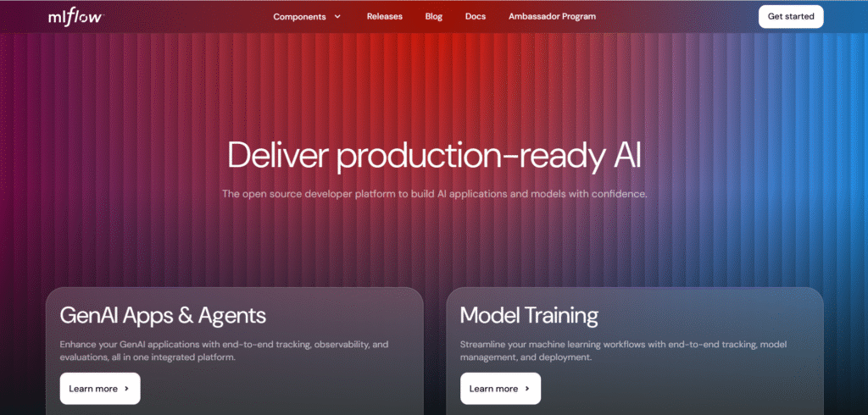Image resolution: width=868 pixels, height=415 pixels.
Task: Select the GenAI Apps & Agents heading
Action: [163, 316]
